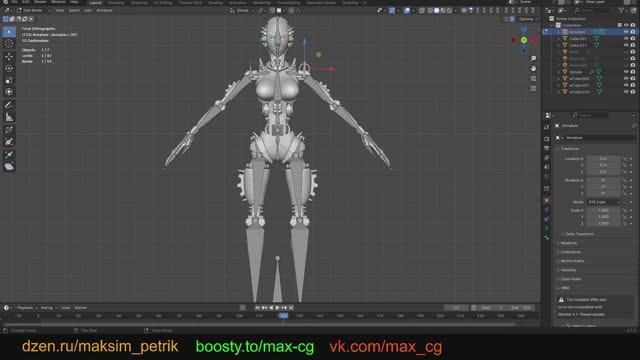Open the Render properties tab icon

[x=547, y=139]
